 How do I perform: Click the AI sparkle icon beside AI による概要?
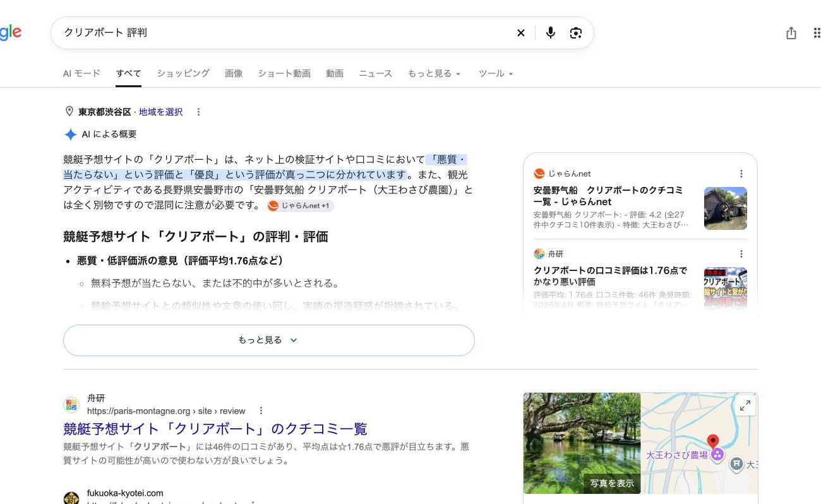point(70,135)
